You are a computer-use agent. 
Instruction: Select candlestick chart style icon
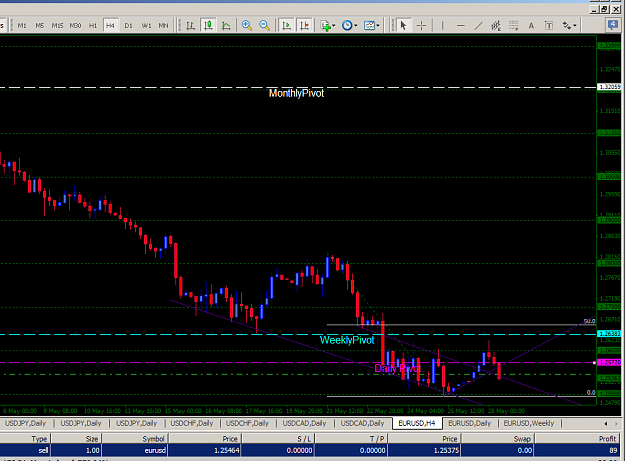coord(208,26)
